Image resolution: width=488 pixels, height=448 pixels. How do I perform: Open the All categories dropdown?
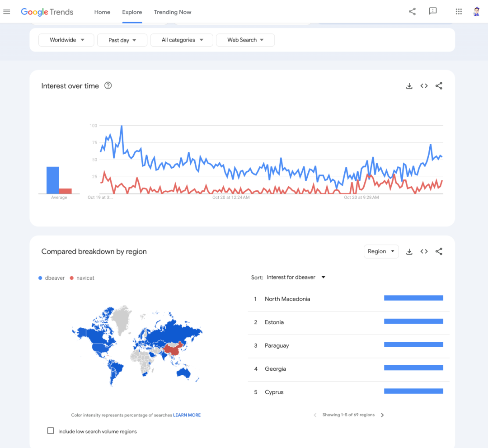[x=182, y=40]
